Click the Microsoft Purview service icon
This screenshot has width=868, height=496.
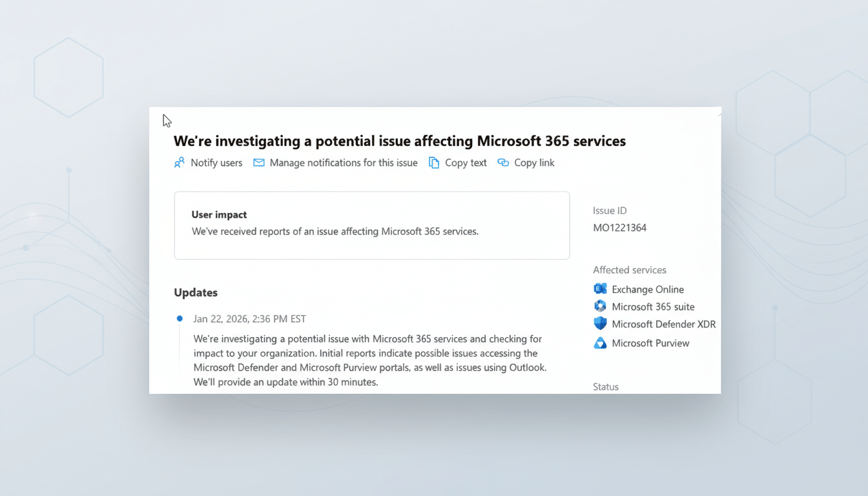pyautogui.click(x=600, y=343)
